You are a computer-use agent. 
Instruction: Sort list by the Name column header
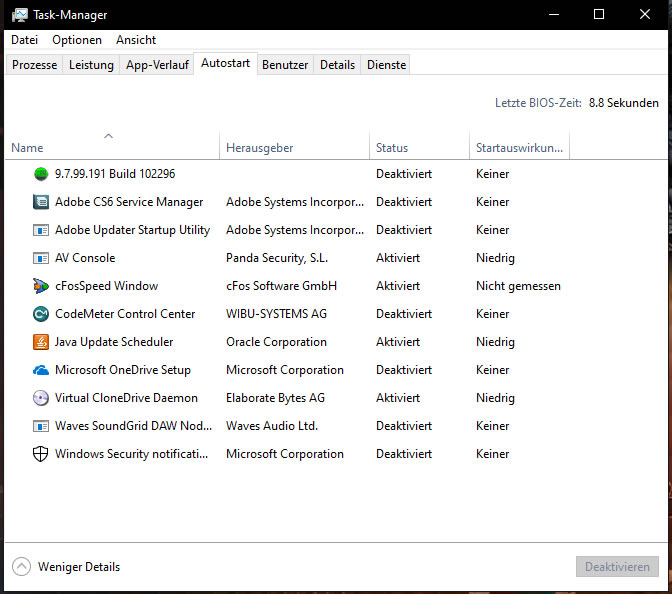coord(112,146)
